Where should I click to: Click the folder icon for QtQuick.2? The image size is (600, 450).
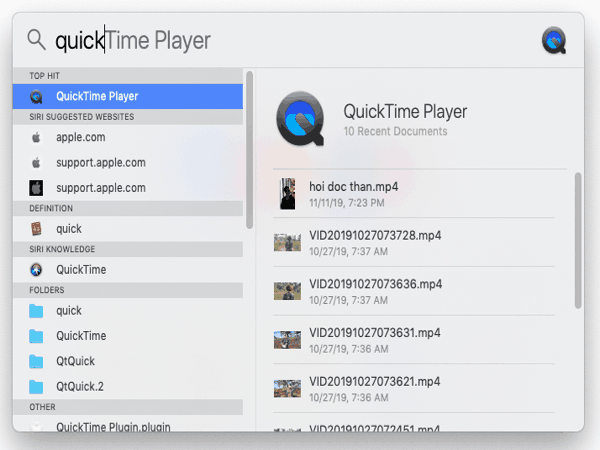click(36, 386)
